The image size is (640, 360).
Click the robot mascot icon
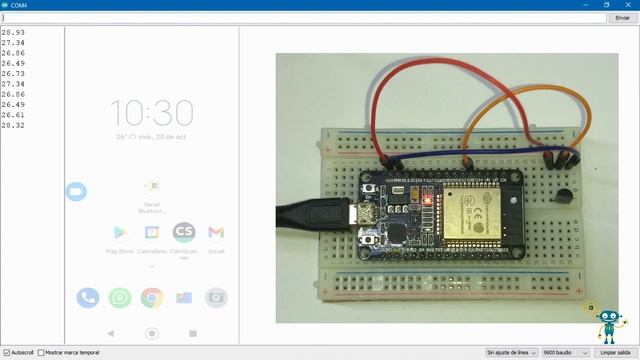point(609,327)
